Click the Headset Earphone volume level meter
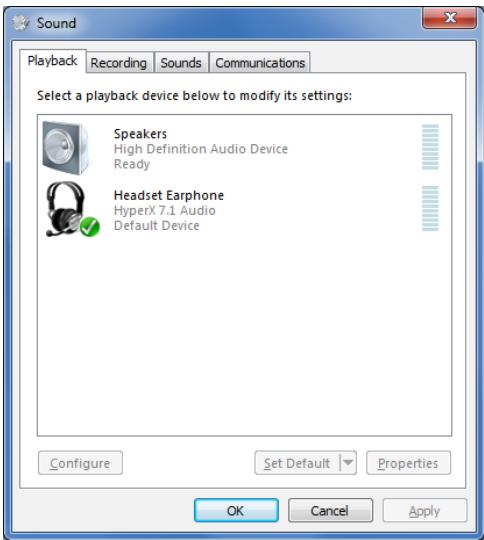 coord(430,208)
